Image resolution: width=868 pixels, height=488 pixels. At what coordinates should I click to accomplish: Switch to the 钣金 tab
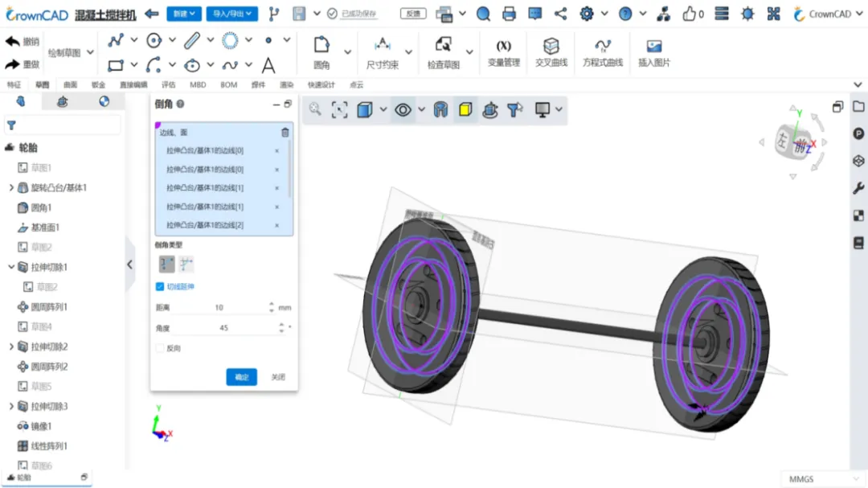tap(98, 84)
